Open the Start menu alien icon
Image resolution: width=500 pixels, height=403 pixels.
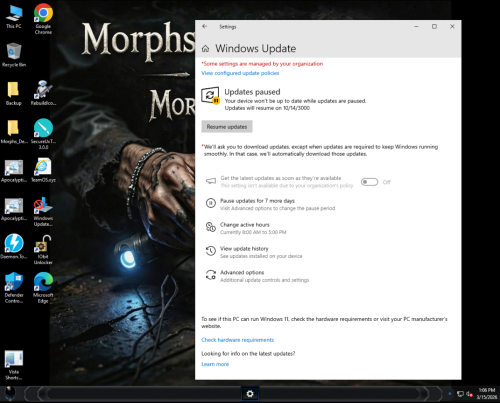pos(10,394)
